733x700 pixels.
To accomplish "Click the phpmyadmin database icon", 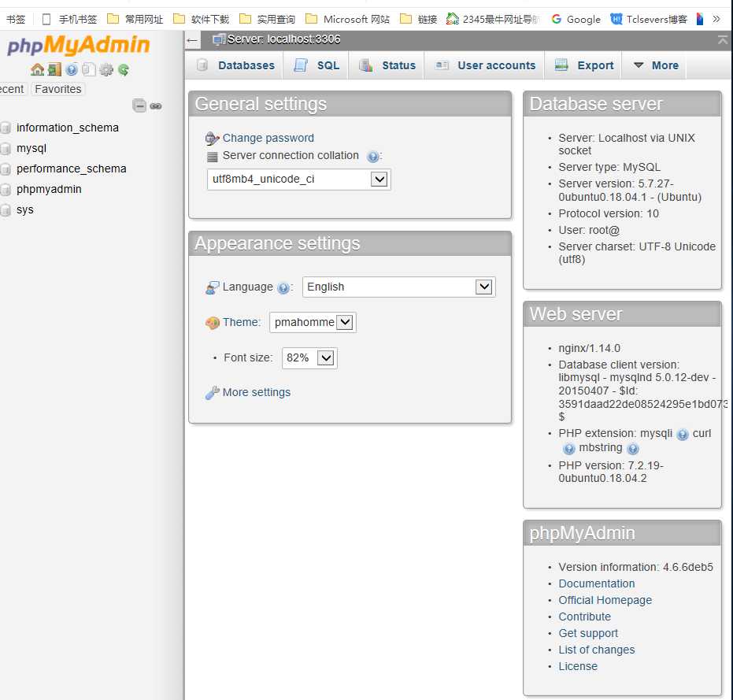I will click(x=6, y=190).
